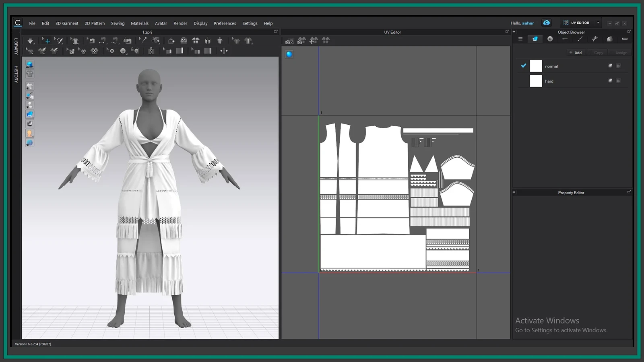
Task: Click the frame icon on hard fabric row
Action: coord(618,80)
